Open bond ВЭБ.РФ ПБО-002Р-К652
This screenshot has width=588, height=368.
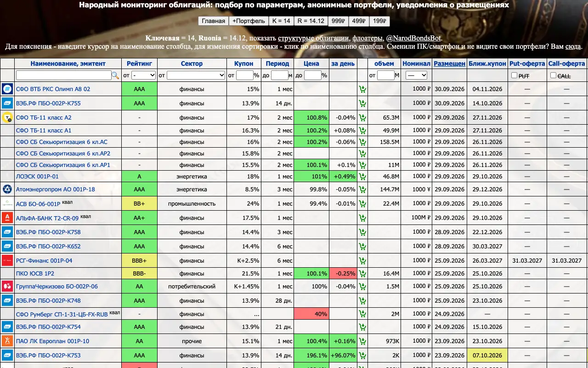(x=48, y=247)
